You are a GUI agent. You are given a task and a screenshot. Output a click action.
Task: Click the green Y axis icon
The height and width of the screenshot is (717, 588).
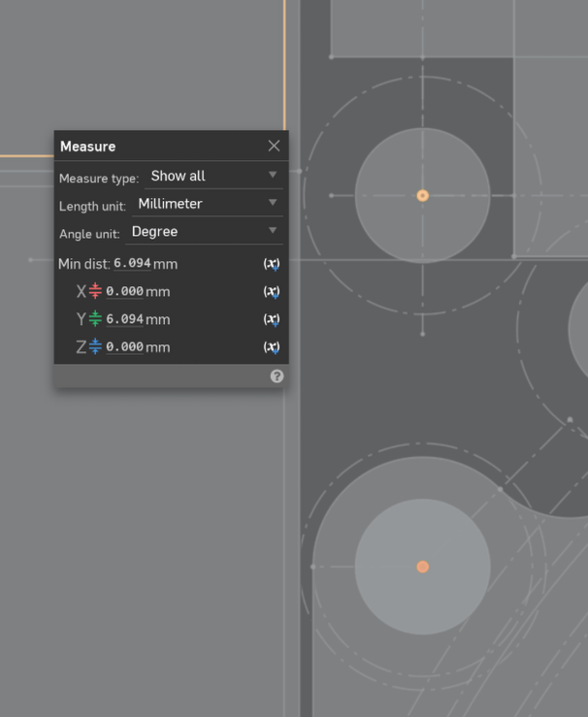[x=95, y=319]
